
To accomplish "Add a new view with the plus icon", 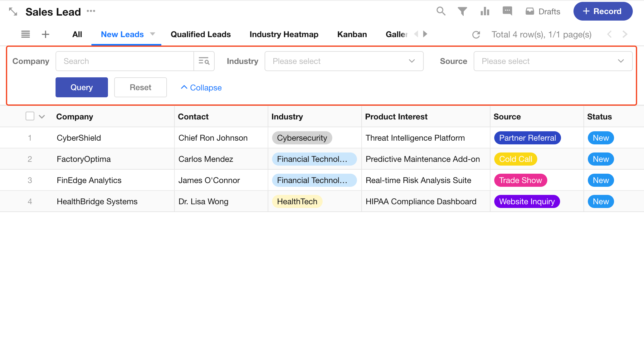I will [x=46, y=34].
